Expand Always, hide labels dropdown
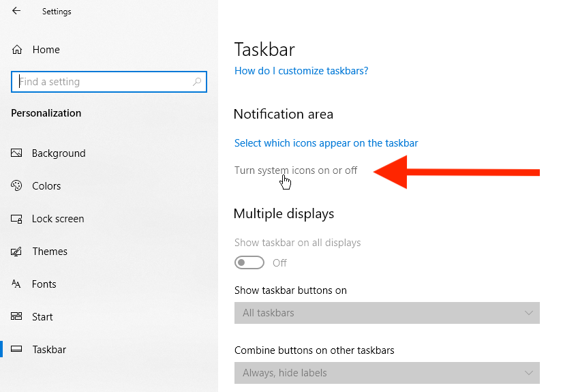The height and width of the screenshot is (392, 563). 386,373
